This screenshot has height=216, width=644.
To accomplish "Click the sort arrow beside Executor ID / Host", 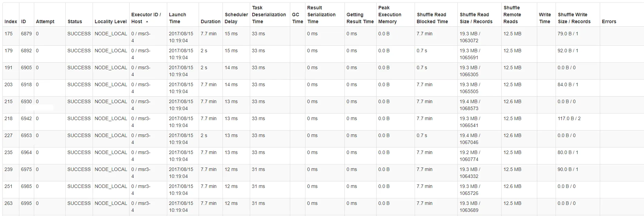I will coord(147,21).
